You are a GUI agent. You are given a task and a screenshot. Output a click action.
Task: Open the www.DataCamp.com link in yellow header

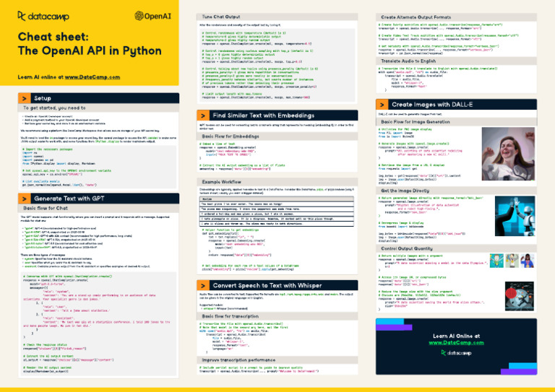pyautogui.click(x=92, y=77)
